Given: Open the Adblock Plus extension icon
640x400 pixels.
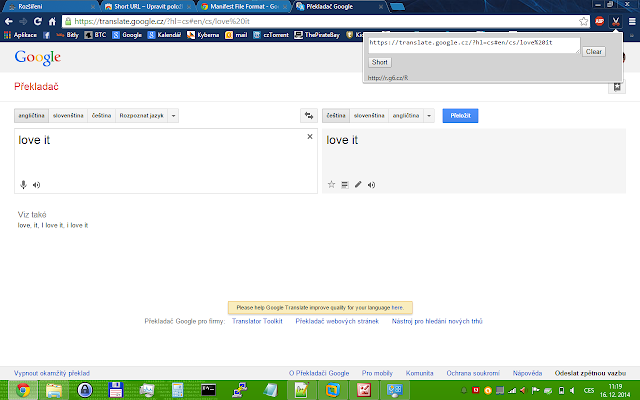Looking at the screenshot, I should click(599, 21).
